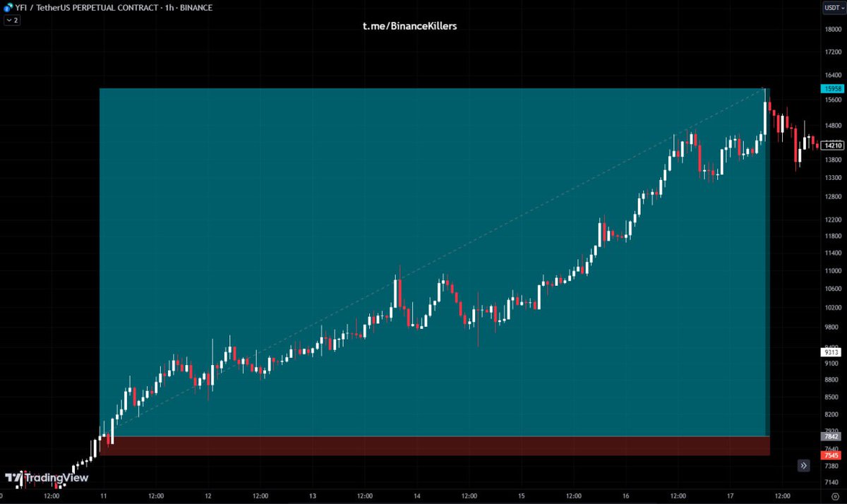
Task: Click the 7140 price axis value
Action: click(x=831, y=481)
